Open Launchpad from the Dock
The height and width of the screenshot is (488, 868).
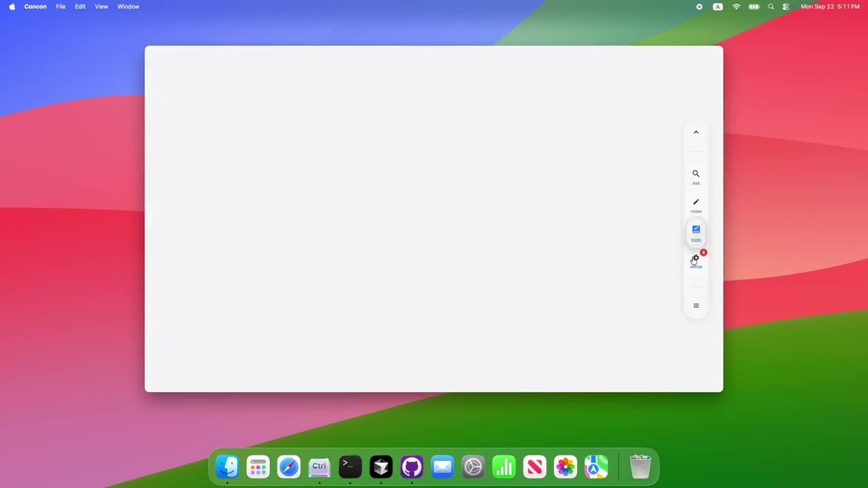(x=258, y=466)
